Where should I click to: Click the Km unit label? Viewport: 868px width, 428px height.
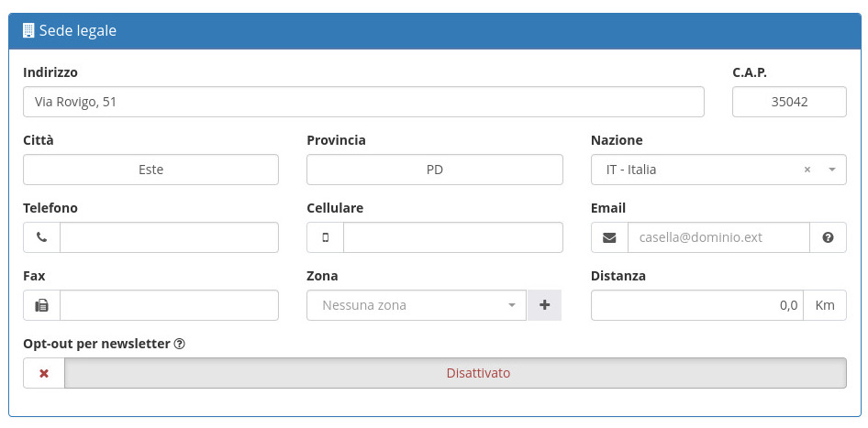pos(825,305)
